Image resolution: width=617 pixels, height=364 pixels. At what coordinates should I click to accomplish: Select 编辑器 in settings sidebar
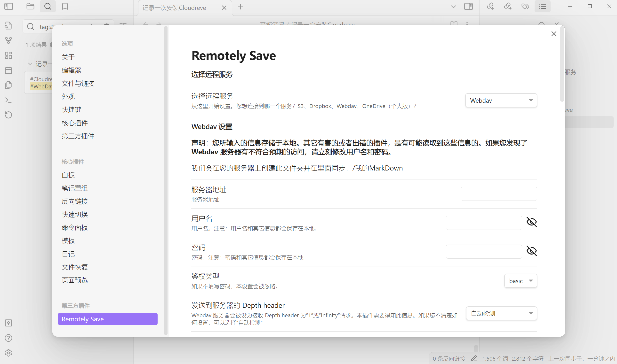click(72, 70)
